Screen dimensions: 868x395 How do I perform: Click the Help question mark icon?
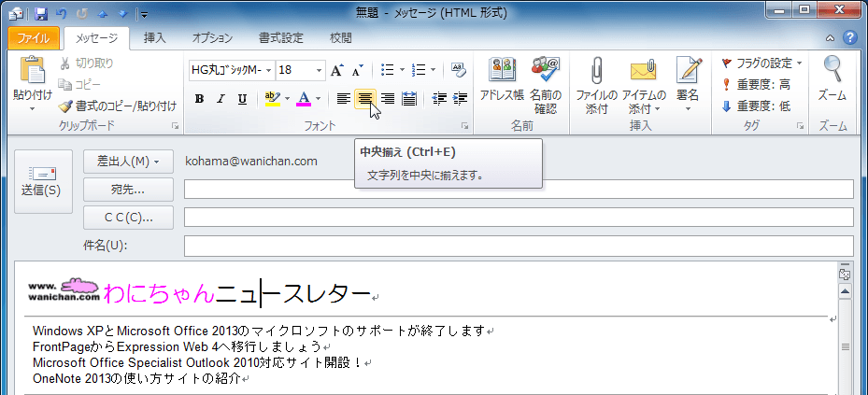(849, 38)
